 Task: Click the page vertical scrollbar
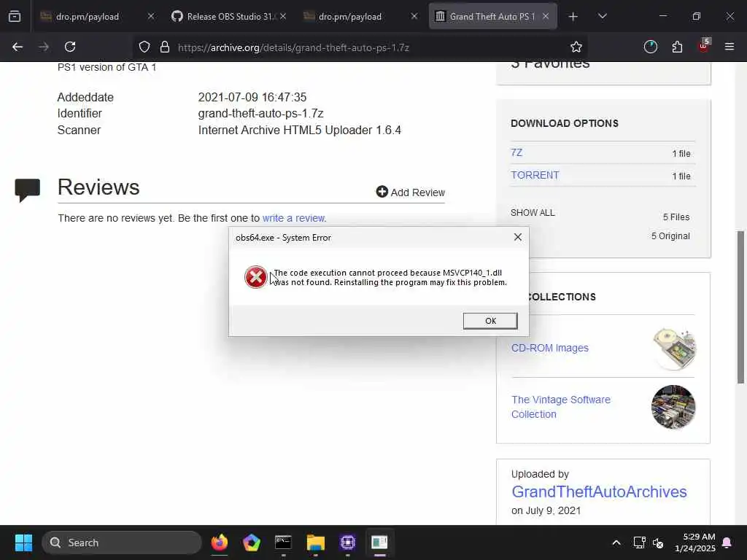pos(740,307)
